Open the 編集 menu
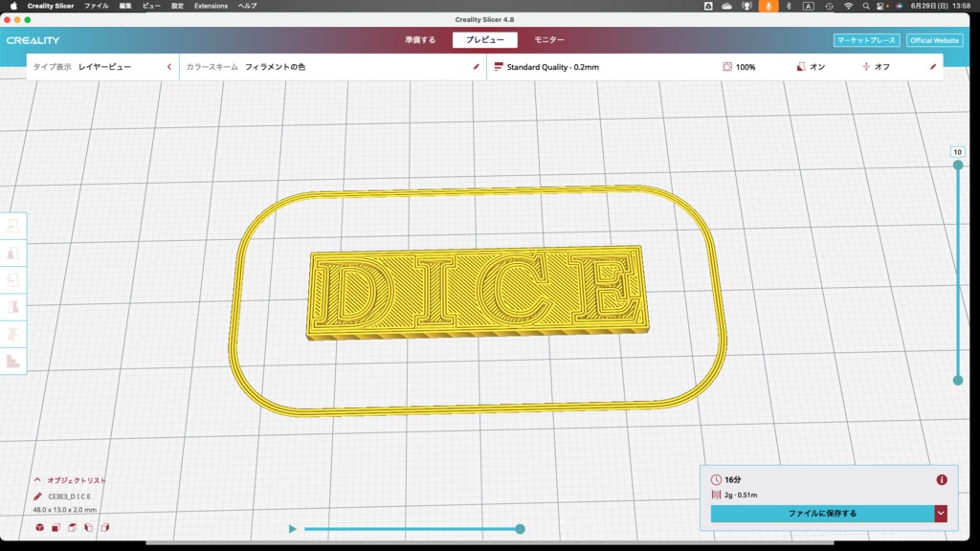Screen dimensions: 980x551 click(125, 6)
